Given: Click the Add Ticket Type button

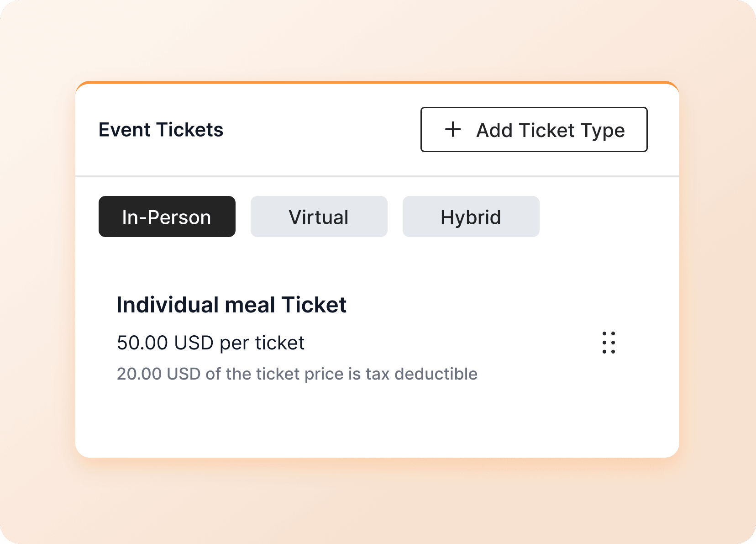Looking at the screenshot, I should pos(534,130).
